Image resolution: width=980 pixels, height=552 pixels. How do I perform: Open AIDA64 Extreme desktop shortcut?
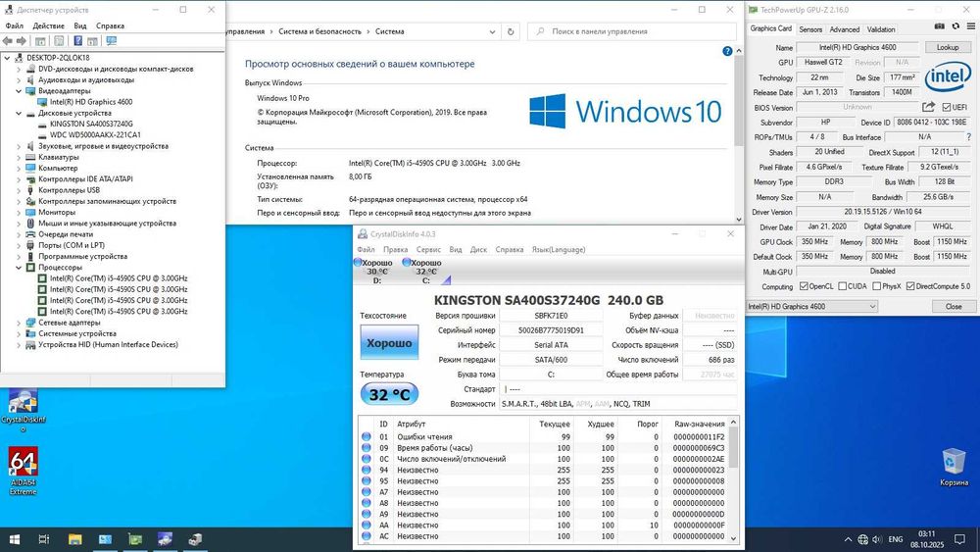[x=24, y=471]
